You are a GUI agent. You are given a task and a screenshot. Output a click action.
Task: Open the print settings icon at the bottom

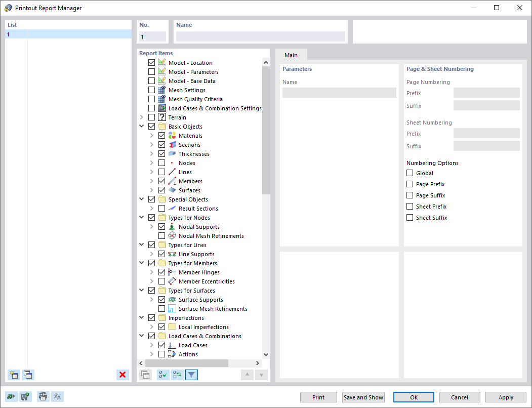pyautogui.click(x=43, y=396)
